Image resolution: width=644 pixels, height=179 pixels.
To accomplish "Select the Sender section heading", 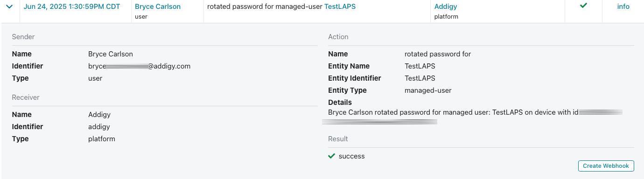I will click(23, 37).
